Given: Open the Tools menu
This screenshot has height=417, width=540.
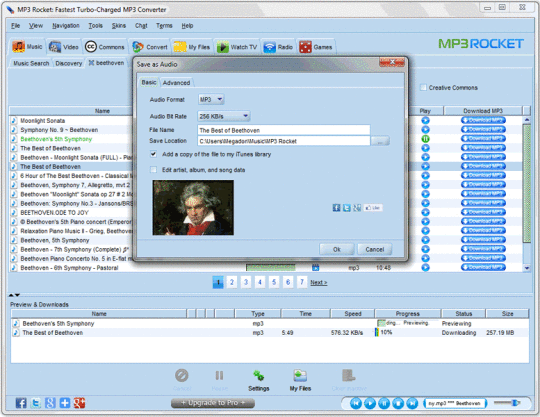Looking at the screenshot, I should [x=95, y=26].
